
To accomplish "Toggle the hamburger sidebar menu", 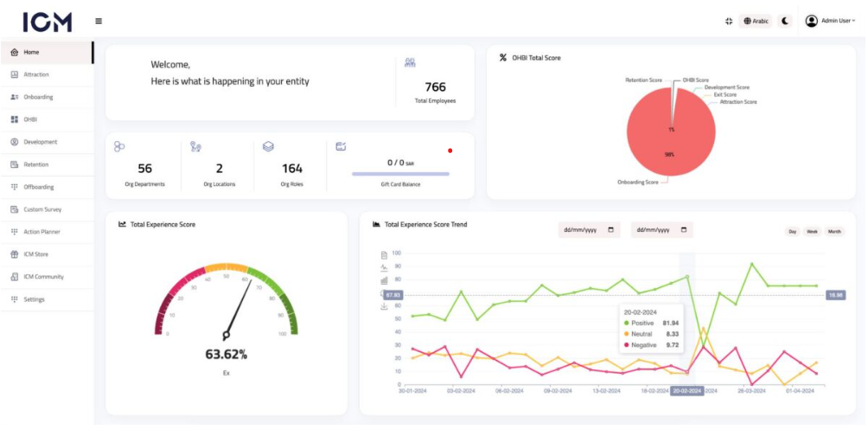I will point(99,22).
